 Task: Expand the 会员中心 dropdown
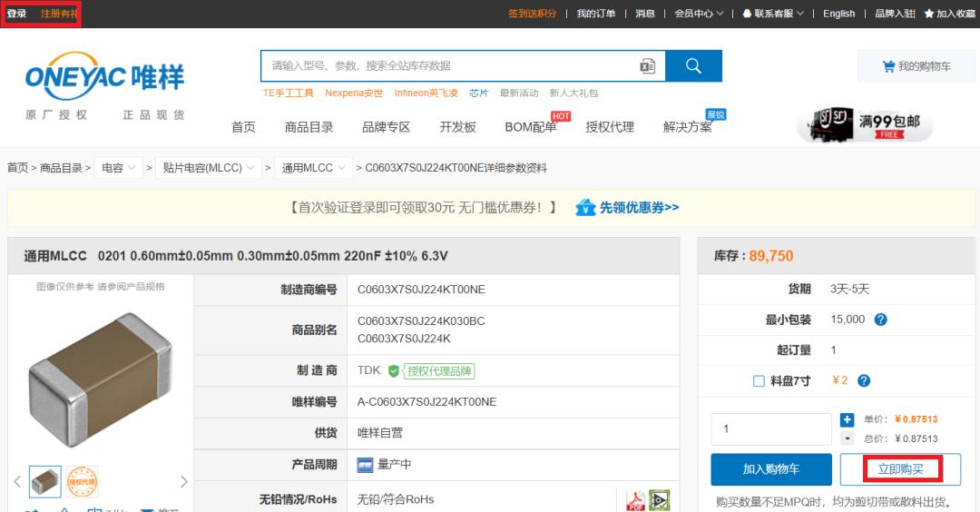699,13
